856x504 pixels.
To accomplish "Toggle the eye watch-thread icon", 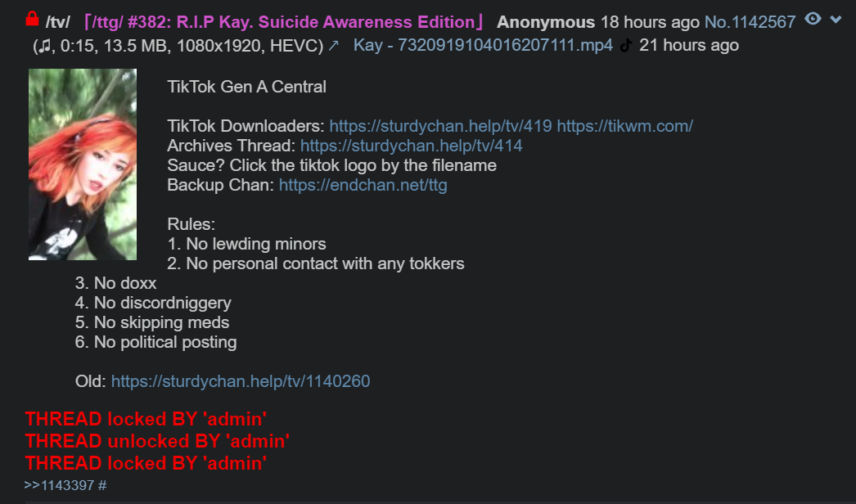I will pyautogui.click(x=813, y=19).
